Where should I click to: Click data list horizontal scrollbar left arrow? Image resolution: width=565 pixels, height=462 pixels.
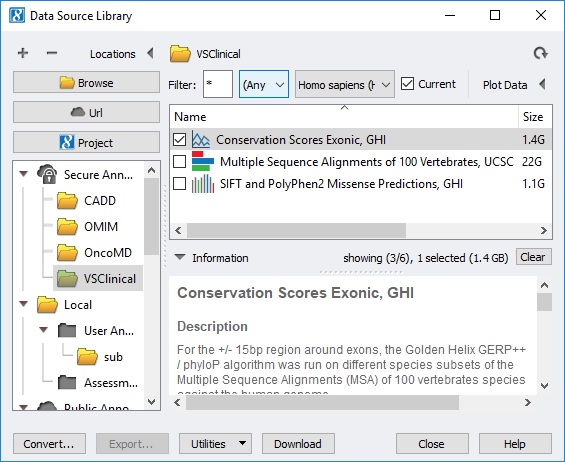(x=178, y=231)
